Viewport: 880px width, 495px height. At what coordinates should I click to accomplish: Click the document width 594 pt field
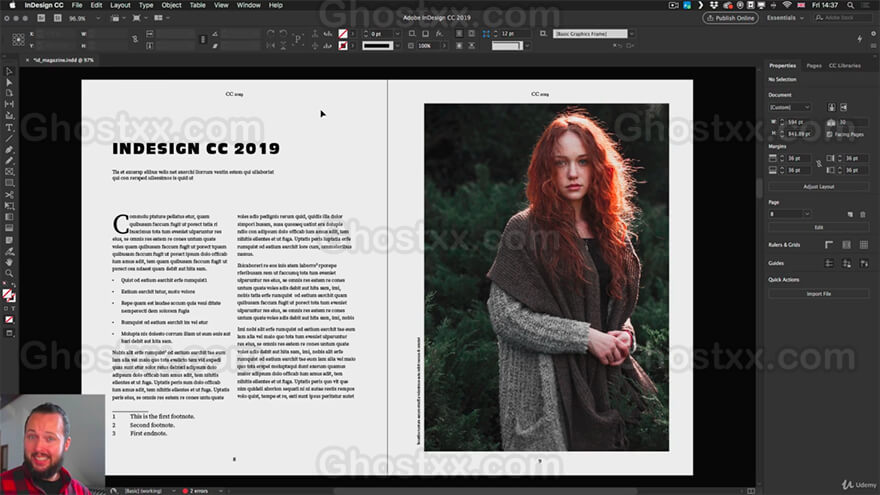click(798, 122)
